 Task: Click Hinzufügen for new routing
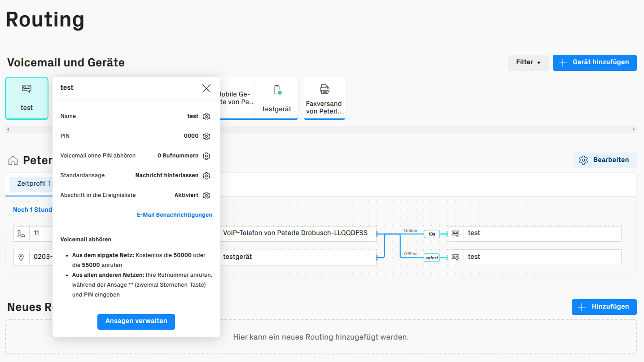click(x=604, y=307)
